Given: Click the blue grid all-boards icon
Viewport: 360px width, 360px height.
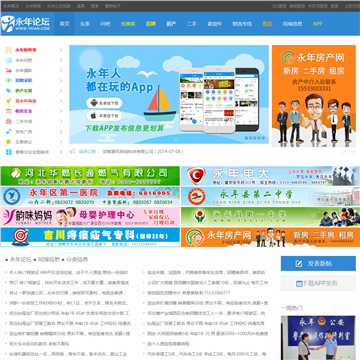Looking at the screenshot, I should [x=8, y=152].
